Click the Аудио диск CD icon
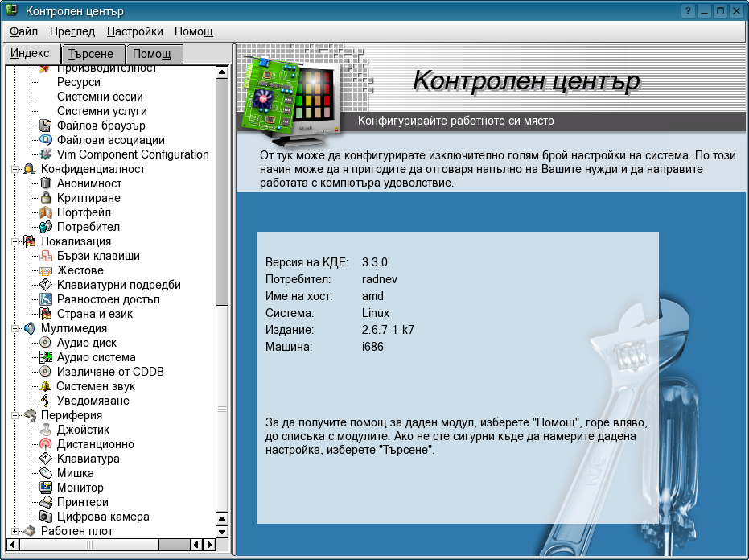This screenshot has width=749, height=560. pos(46,343)
